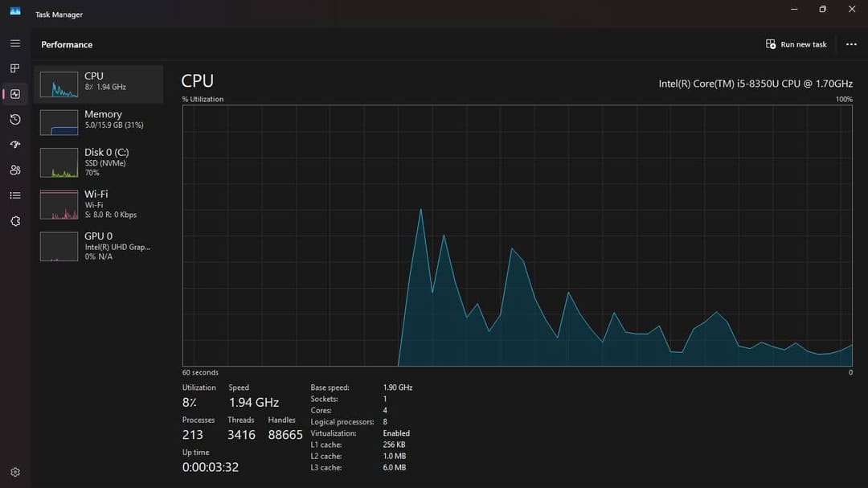Click the Virtualization value Enabled
Viewport: 868px width, 488px height.
396,433
